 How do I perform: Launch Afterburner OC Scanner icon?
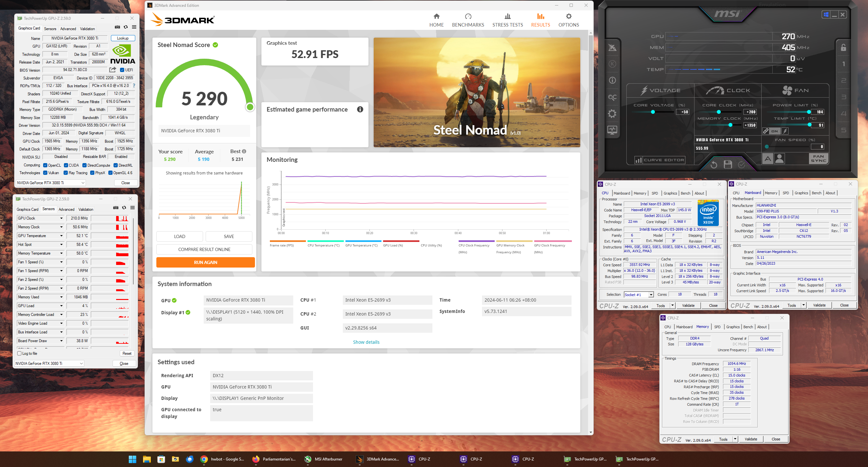[612, 97]
